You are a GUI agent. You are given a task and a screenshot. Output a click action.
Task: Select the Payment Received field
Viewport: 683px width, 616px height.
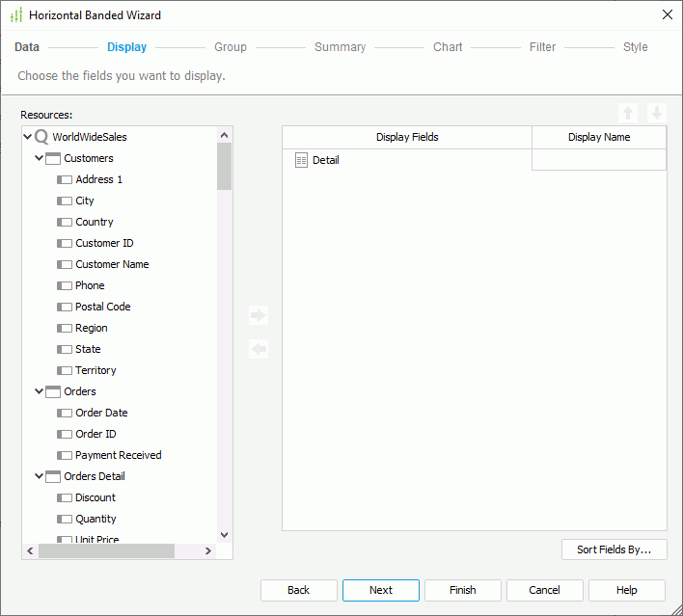click(x=118, y=455)
